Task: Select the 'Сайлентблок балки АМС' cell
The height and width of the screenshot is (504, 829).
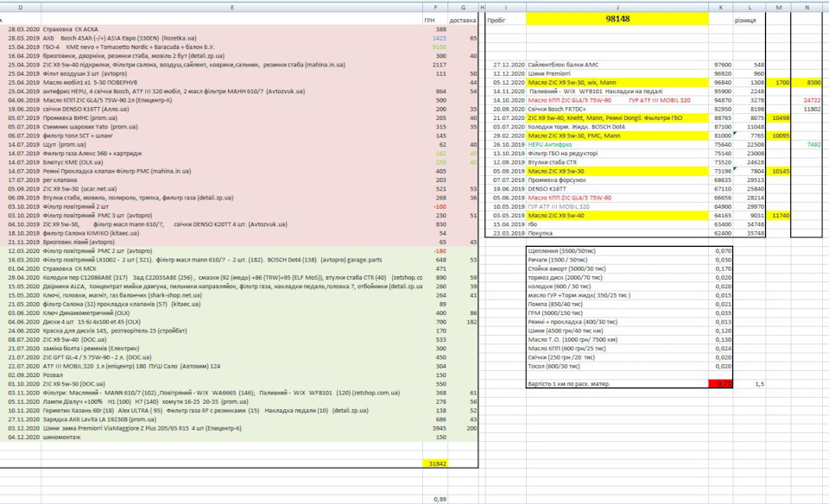Action: [617, 65]
